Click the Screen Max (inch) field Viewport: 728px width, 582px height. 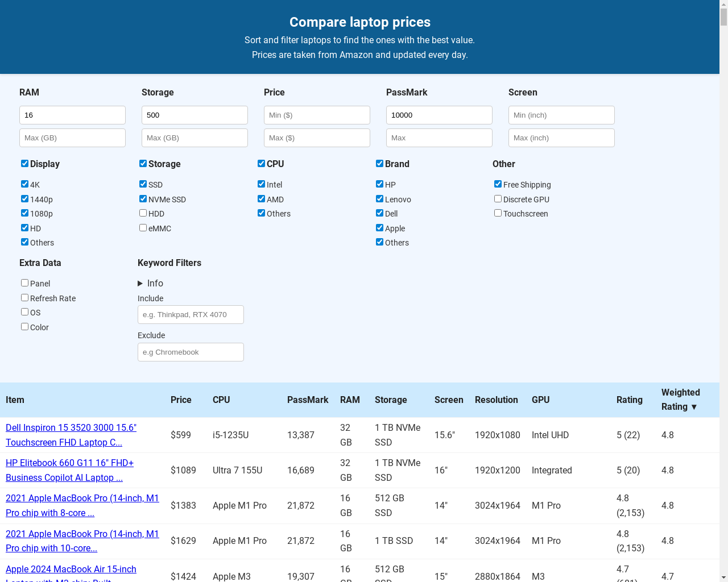[561, 138]
